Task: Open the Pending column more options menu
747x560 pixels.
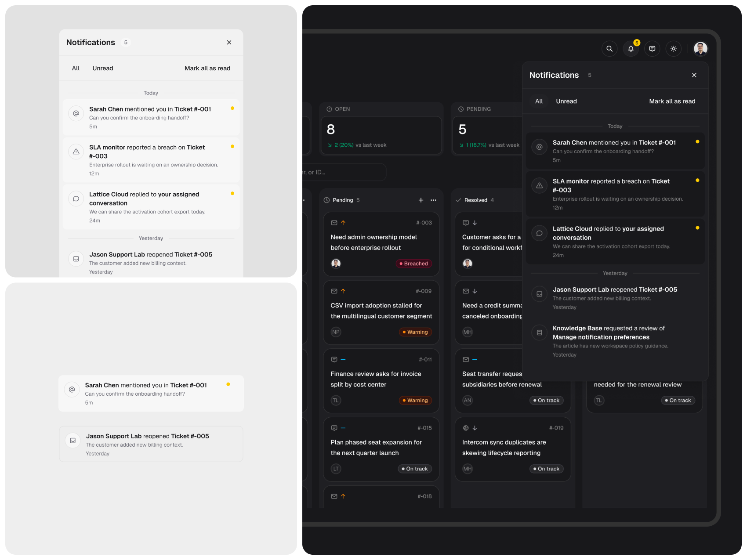Action: point(434,200)
